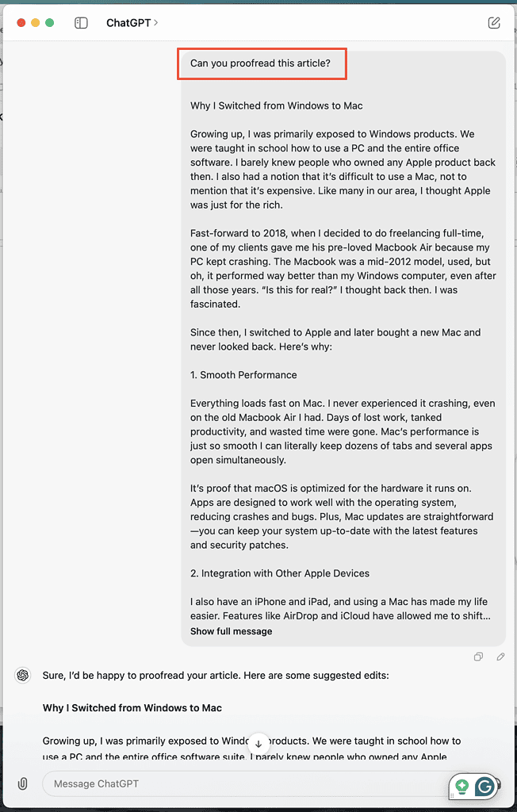Edit the sent message with pencil icon
This screenshot has height=812, width=517.
pyautogui.click(x=501, y=657)
